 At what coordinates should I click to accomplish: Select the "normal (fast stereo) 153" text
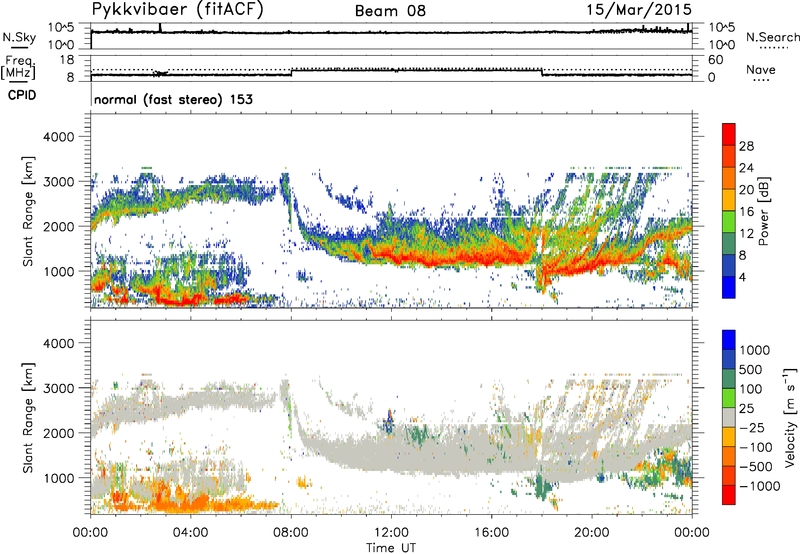173,99
